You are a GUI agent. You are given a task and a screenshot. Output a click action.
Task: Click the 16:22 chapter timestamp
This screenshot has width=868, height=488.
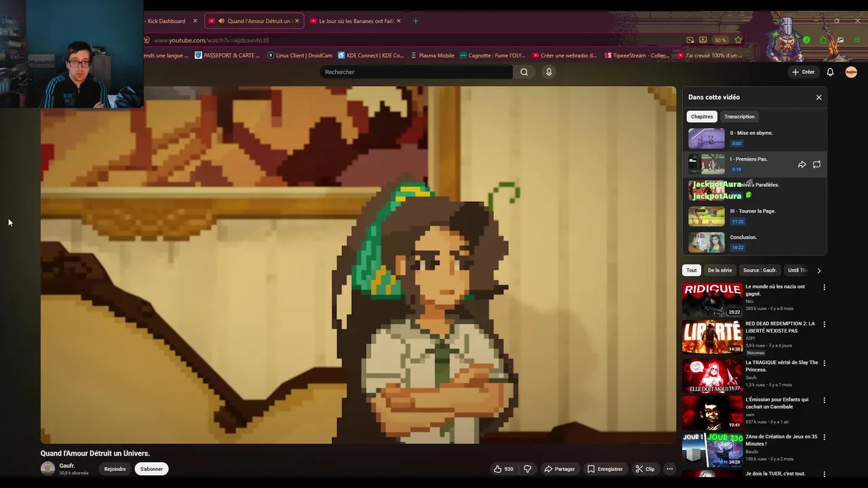click(x=738, y=247)
